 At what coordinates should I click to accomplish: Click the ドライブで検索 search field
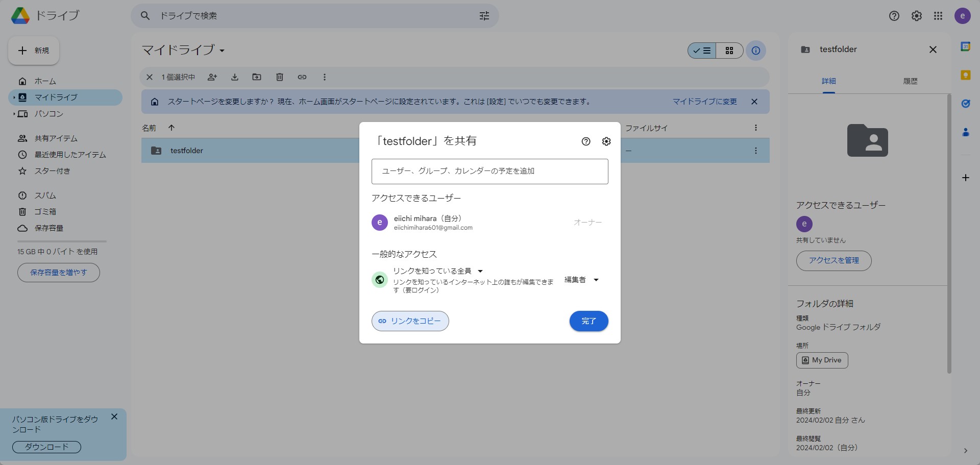coord(315,16)
